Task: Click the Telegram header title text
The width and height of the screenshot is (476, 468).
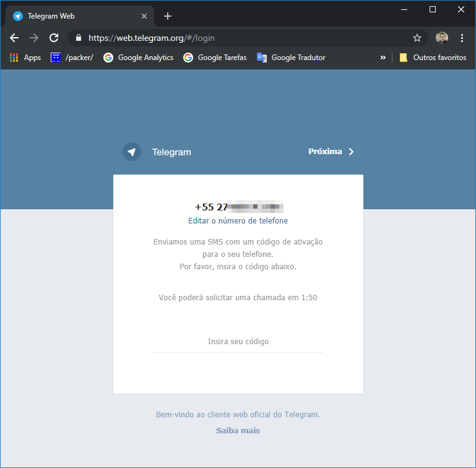Action: point(171,152)
